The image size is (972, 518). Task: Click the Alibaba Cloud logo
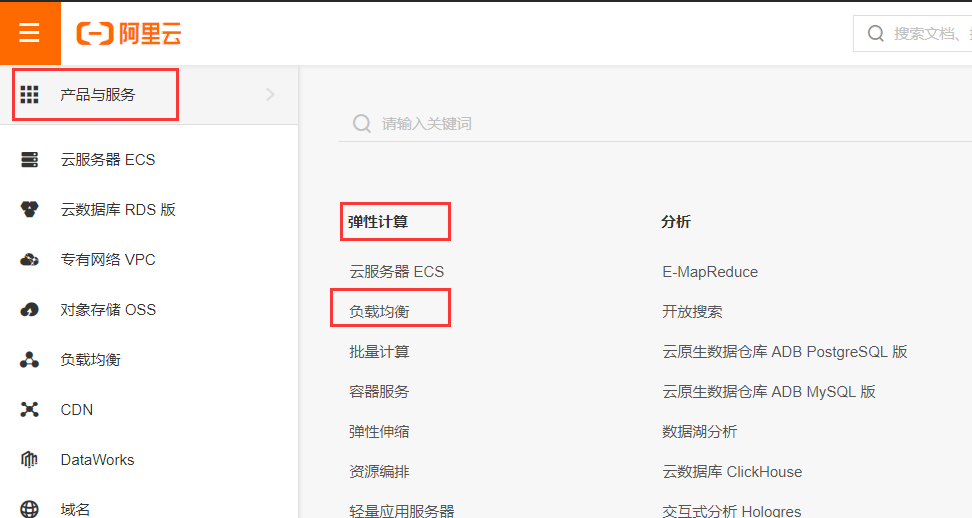click(x=129, y=33)
